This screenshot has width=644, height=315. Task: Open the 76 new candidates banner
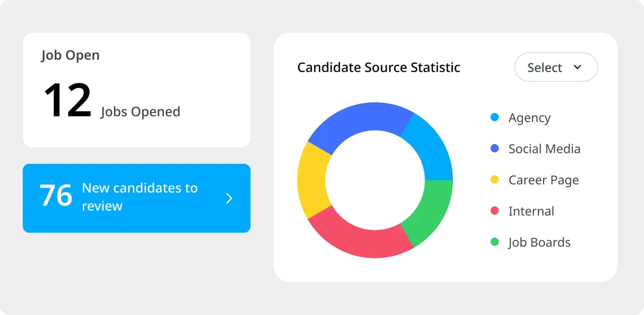136,198
